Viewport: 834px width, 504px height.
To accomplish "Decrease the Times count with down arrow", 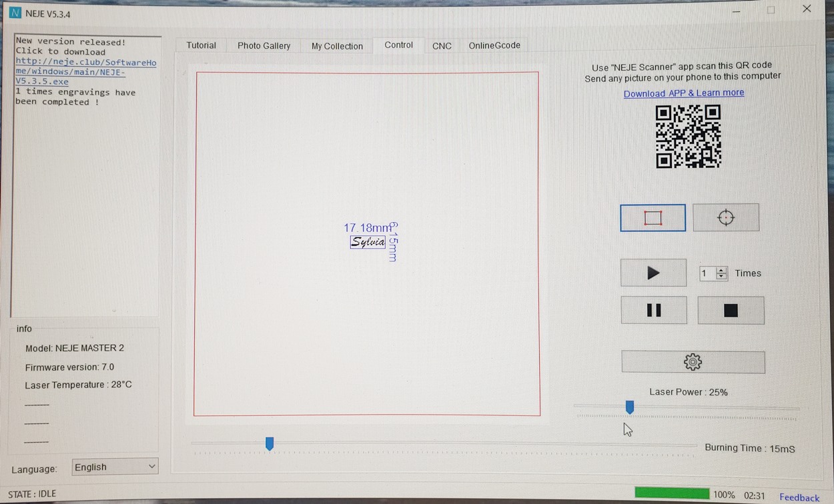I will point(721,277).
